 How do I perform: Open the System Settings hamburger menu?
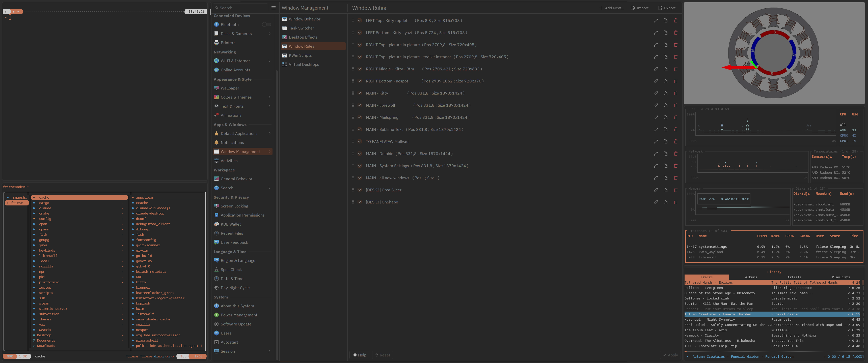click(274, 8)
